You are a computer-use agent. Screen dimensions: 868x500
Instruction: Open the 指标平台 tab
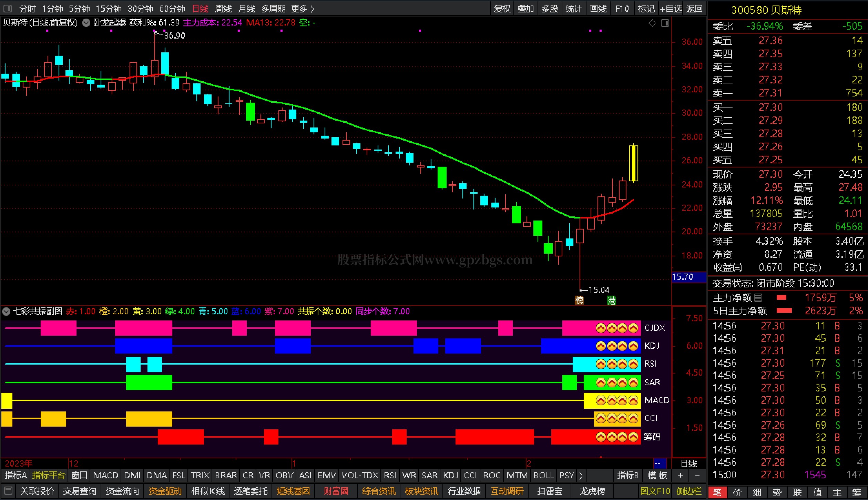(49, 476)
